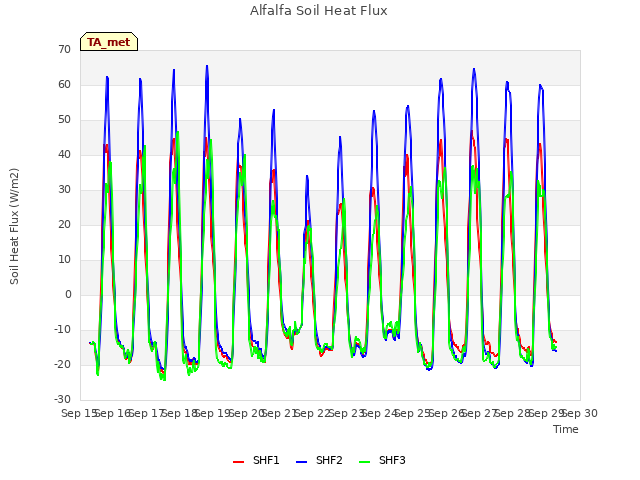640x480 pixels.
Task: Click the y-axis value -30
Action: [63, 400]
